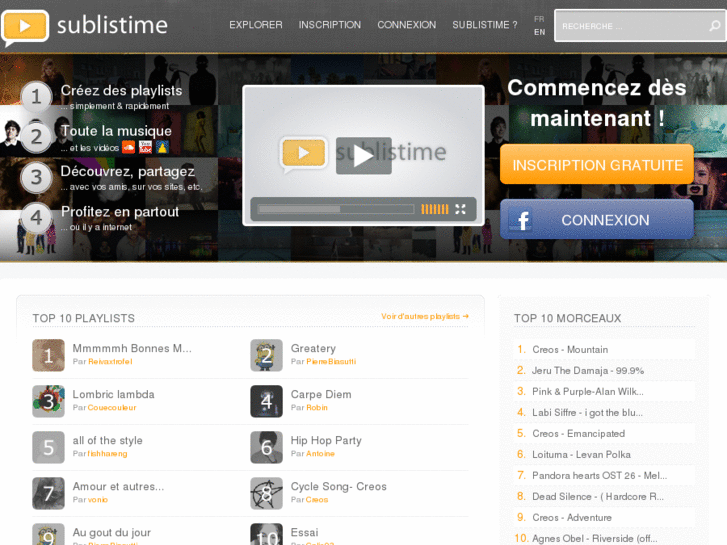Open the Amour et autres... playlist title

tap(118, 487)
